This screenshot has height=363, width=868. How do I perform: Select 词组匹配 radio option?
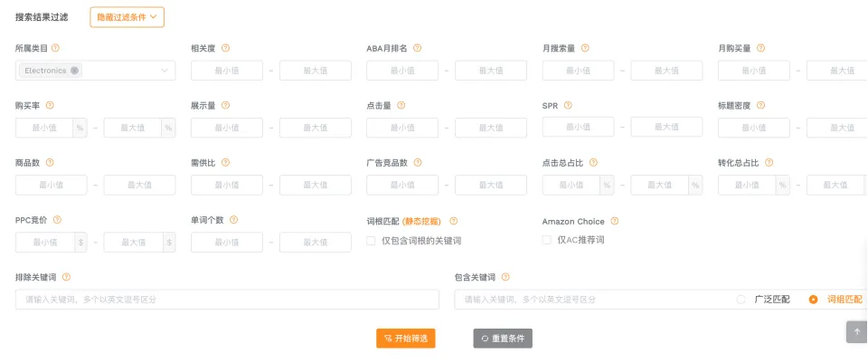[x=813, y=300]
